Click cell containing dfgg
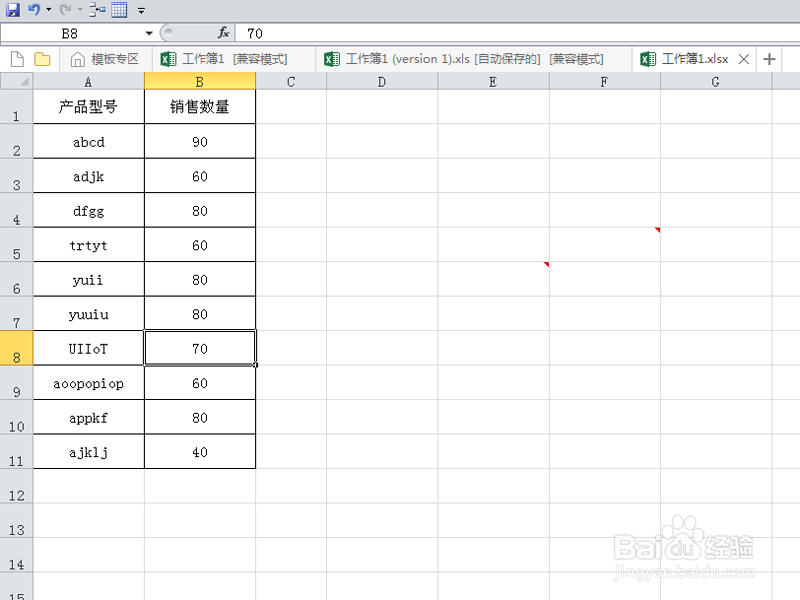800x600 pixels. point(89,210)
